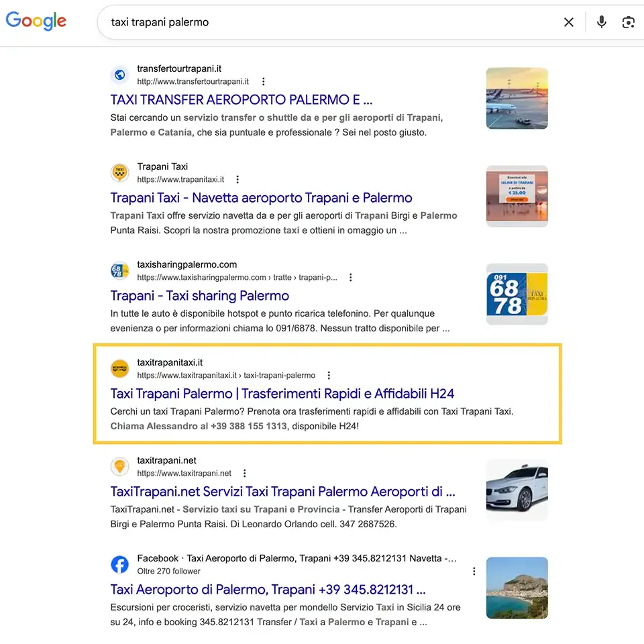Open more options for taxisharingpalermo.com result

[x=350, y=278]
